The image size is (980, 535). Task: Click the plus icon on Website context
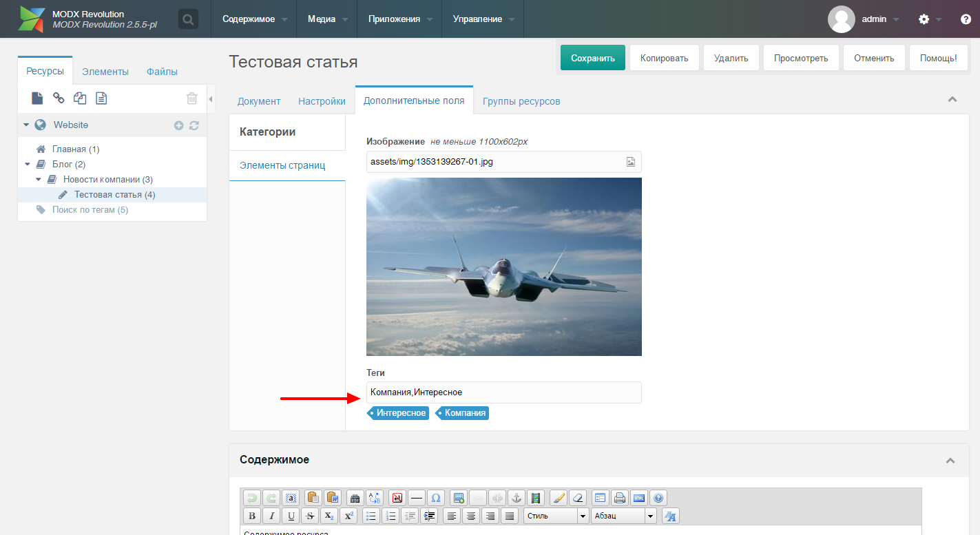[x=178, y=125]
